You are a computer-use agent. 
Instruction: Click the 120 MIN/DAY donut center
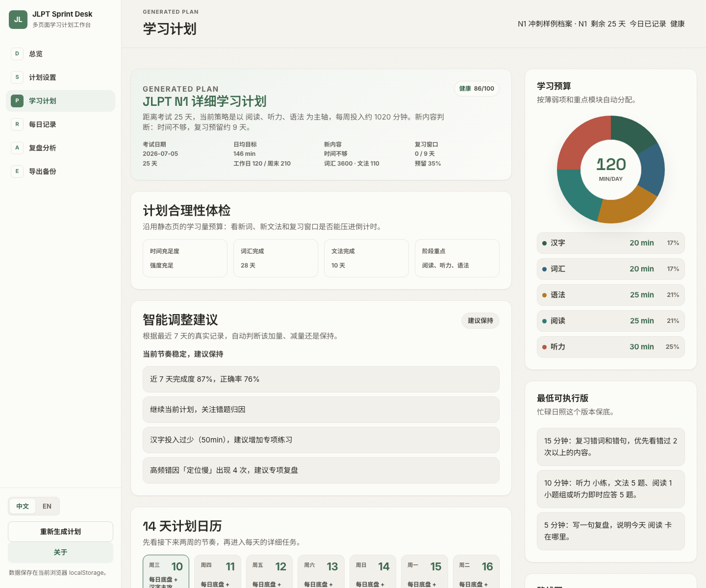pos(611,170)
